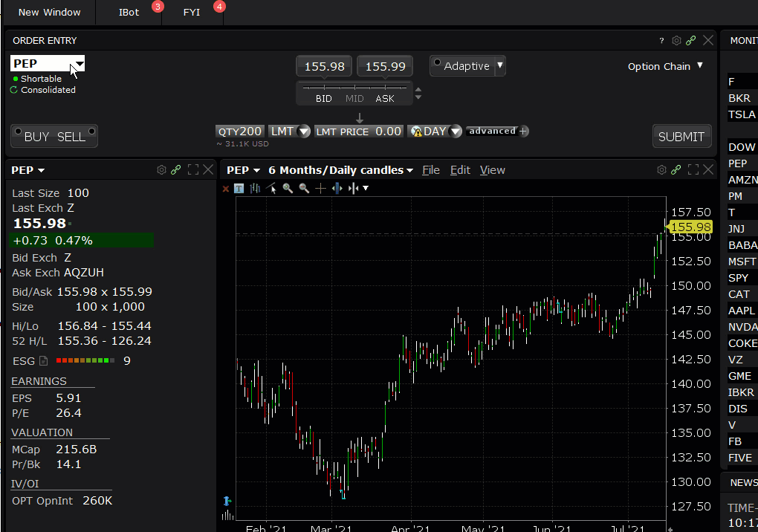Select IBKR in the Monitor watchlist
This screenshot has width=758, height=532.
(742, 392)
